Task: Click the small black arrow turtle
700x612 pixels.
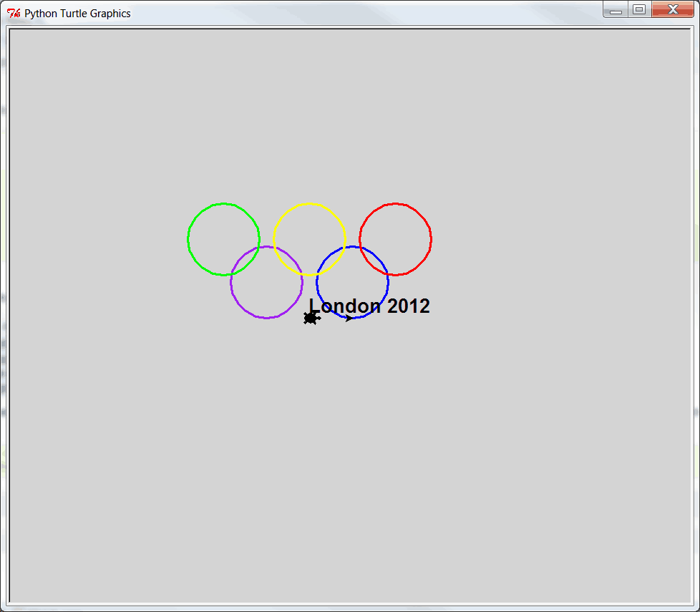Action: pos(349,318)
